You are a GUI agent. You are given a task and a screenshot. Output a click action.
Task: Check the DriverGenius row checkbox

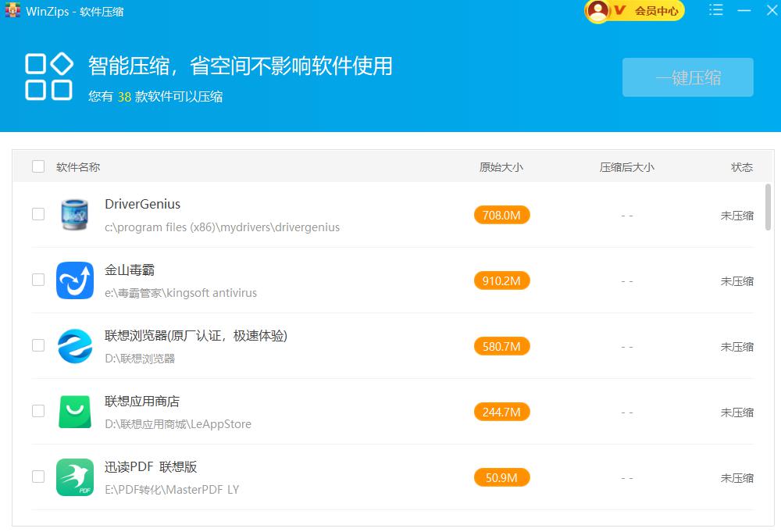tap(37, 214)
